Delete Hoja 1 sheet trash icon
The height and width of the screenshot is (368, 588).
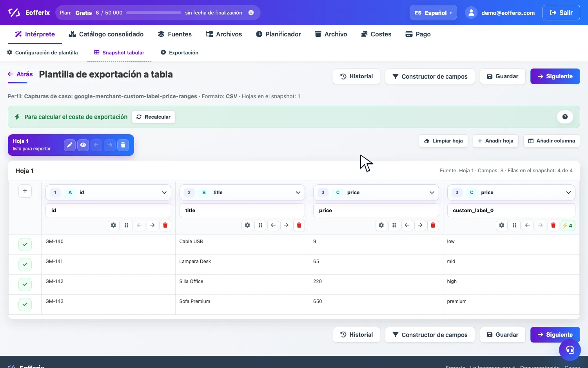123,145
